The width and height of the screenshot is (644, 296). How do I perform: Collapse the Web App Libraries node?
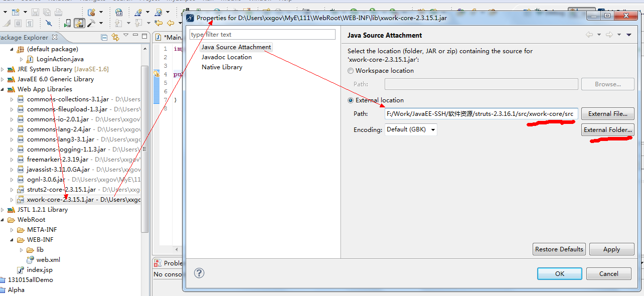tap(3, 89)
